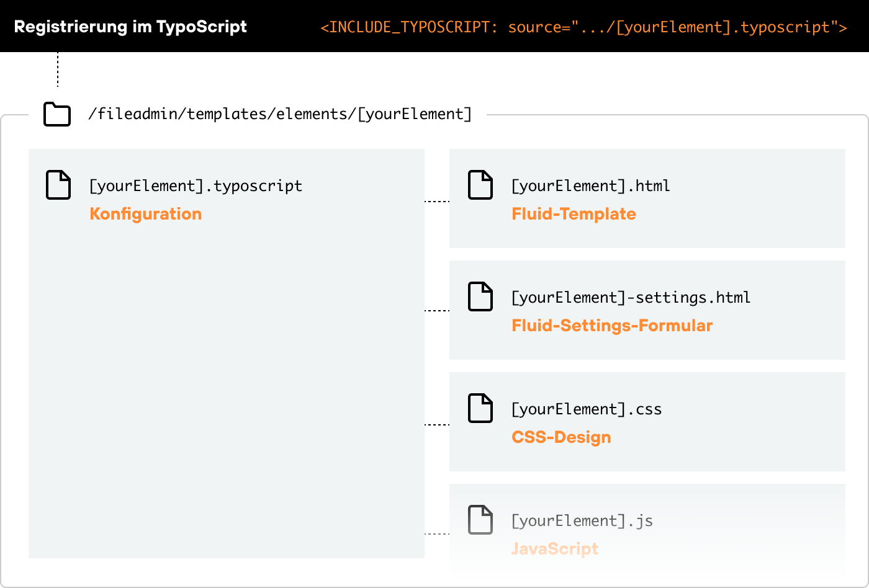Image resolution: width=869 pixels, height=588 pixels.
Task: Click the [yourElement].html file name
Action: pos(590,186)
